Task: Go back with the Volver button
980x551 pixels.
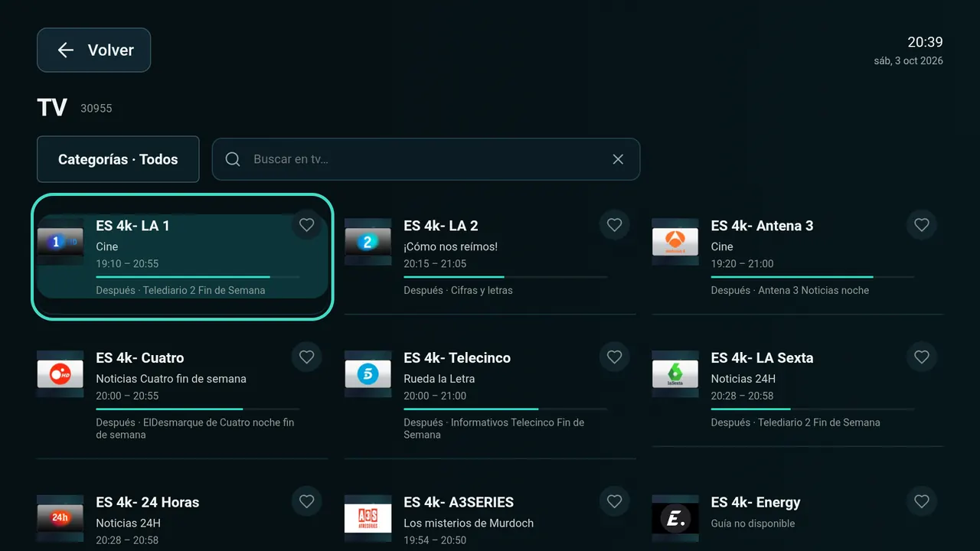Action: [94, 51]
